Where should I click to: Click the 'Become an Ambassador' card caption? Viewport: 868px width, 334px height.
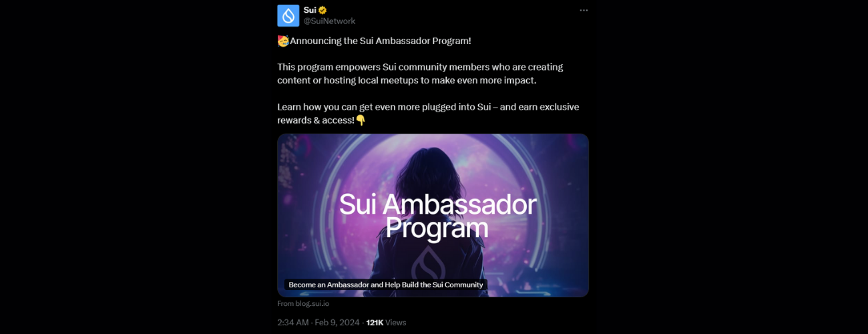[386, 285]
